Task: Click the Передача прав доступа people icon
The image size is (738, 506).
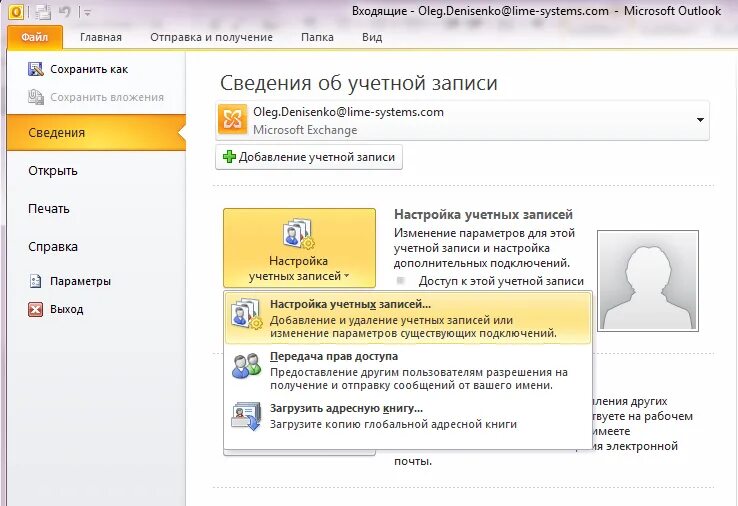Action: tap(247, 366)
